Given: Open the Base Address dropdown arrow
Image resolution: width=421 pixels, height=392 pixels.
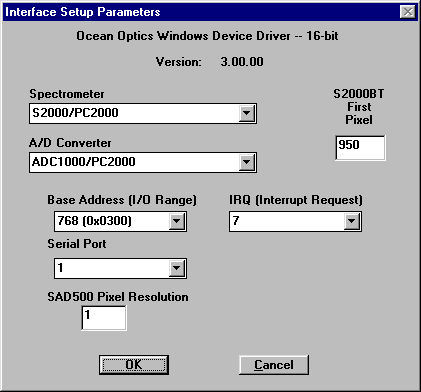Looking at the screenshot, I should (x=177, y=221).
